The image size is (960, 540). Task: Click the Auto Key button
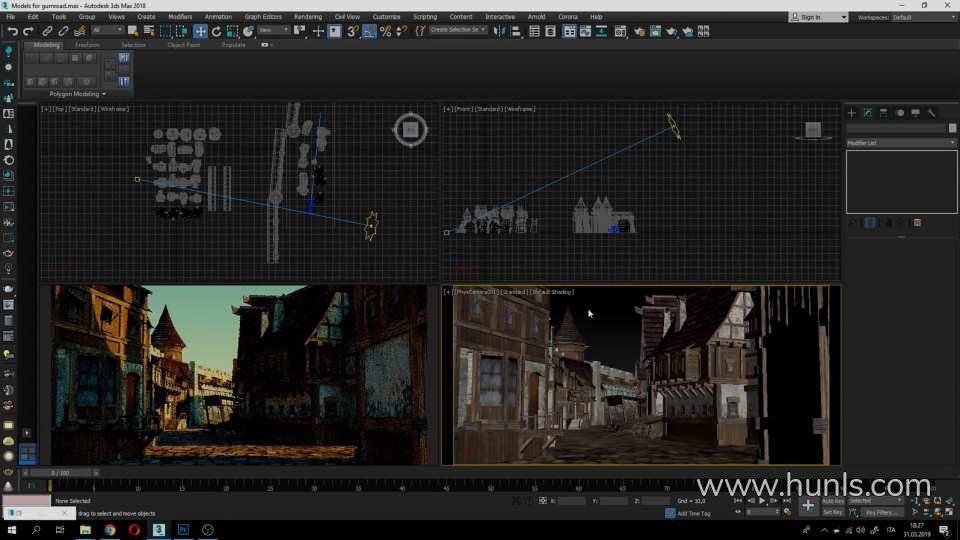pos(833,501)
